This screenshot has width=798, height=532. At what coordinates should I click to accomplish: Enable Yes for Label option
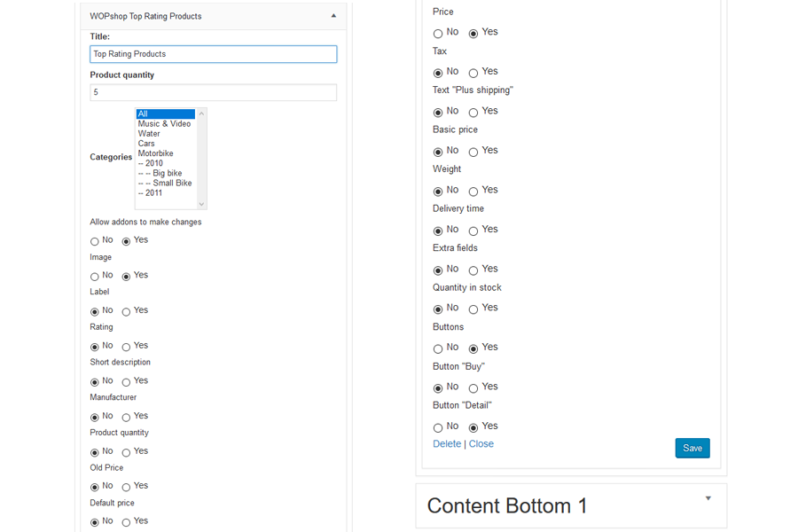[x=126, y=312]
